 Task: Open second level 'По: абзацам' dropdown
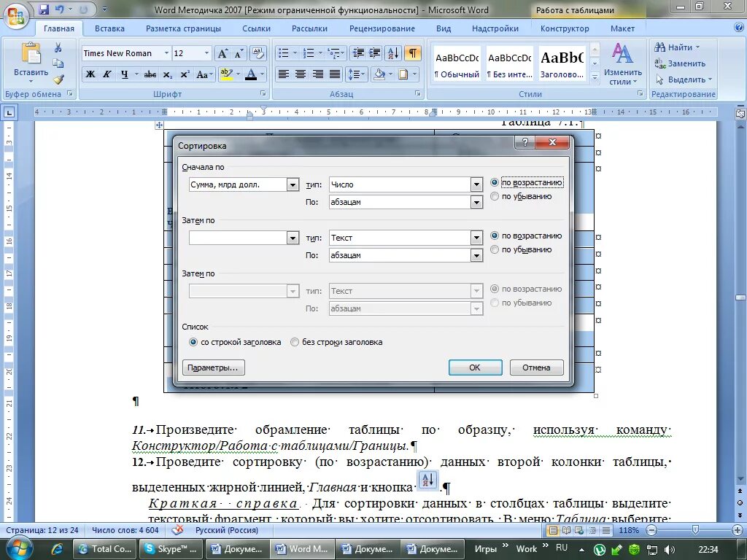coord(476,256)
